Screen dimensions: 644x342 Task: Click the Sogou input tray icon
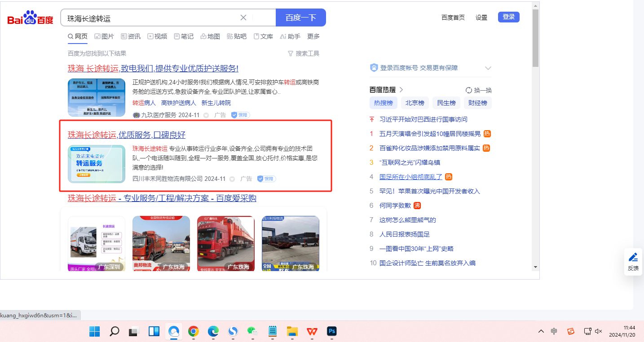pos(570,331)
